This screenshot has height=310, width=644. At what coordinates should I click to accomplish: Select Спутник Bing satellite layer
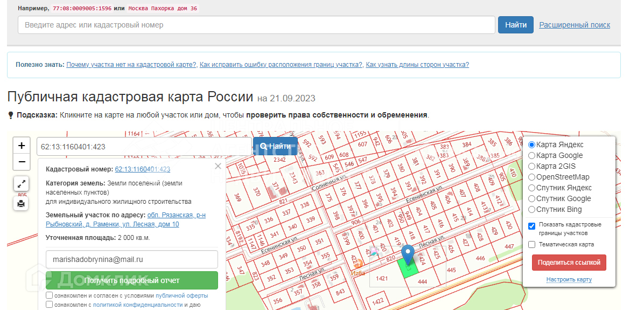click(x=531, y=209)
